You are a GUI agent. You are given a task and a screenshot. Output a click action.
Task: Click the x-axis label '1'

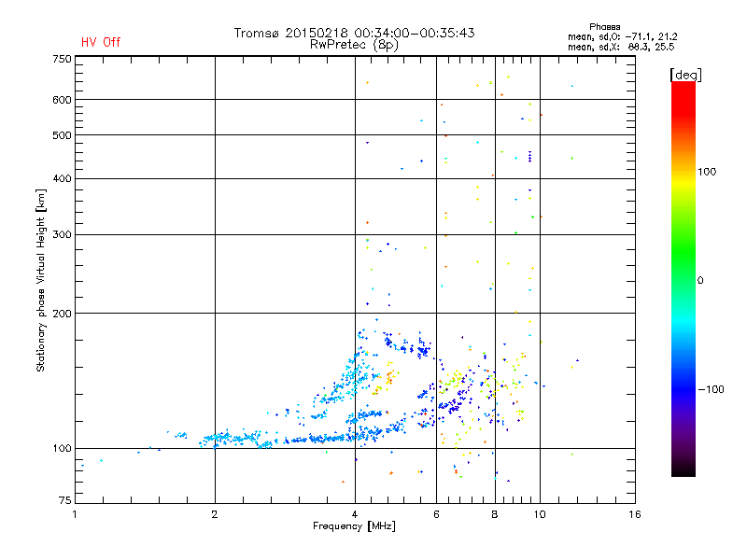(75, 514)
